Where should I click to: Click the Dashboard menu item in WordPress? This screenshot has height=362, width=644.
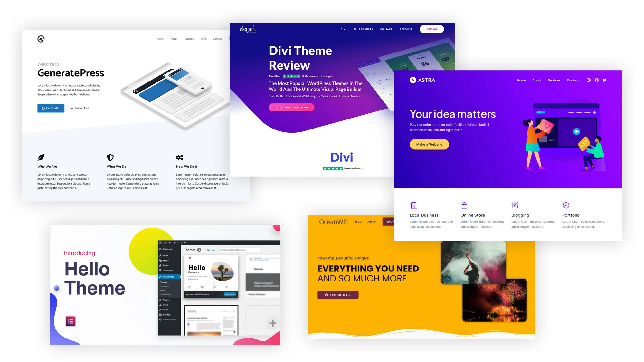click(x=168, y=249)
